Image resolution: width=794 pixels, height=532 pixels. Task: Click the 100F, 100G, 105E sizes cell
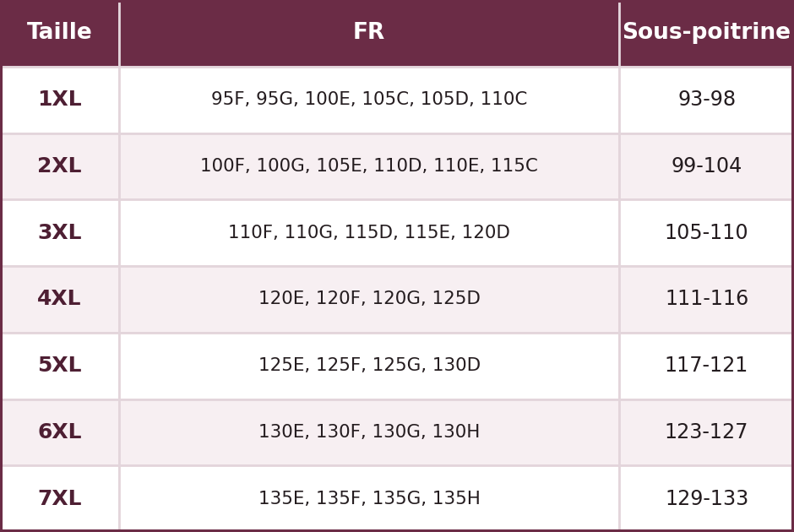369,166
